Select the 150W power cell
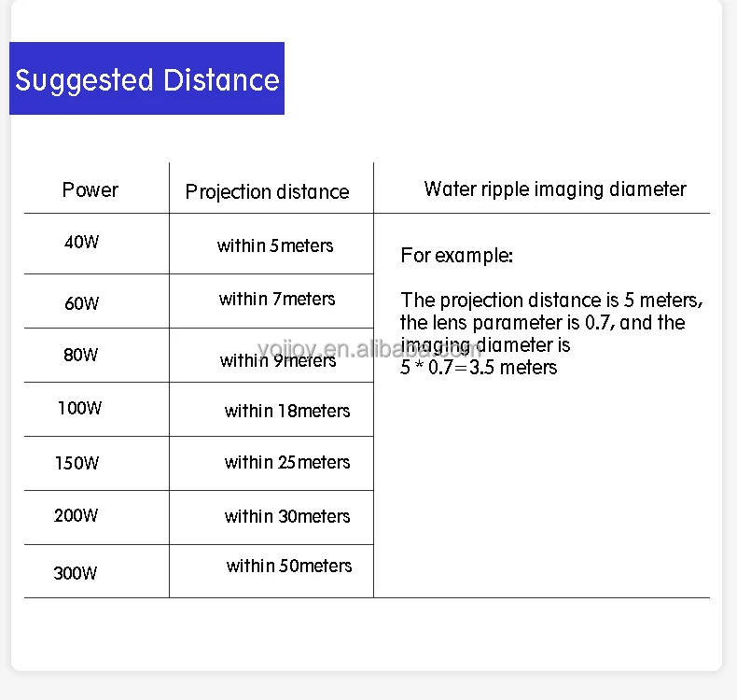The image size is (737, 700). 76,463
